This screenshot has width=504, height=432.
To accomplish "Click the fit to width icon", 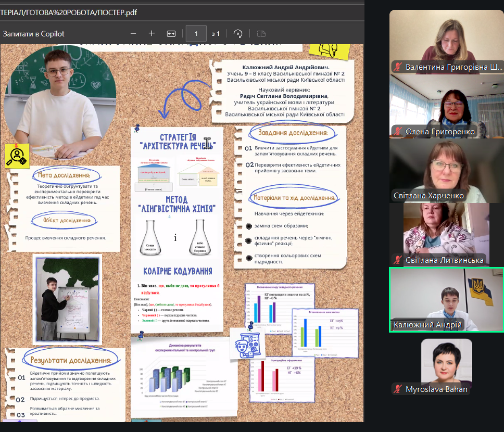I will coord(171,34).
